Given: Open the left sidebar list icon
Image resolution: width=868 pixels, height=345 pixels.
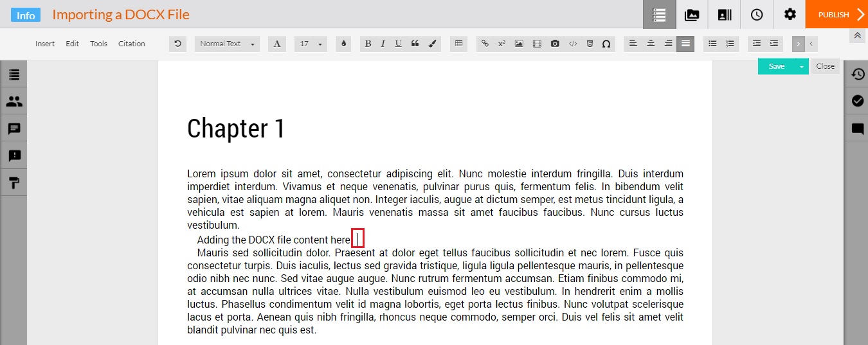Looking at the screenshot, I should coord(14,75).
